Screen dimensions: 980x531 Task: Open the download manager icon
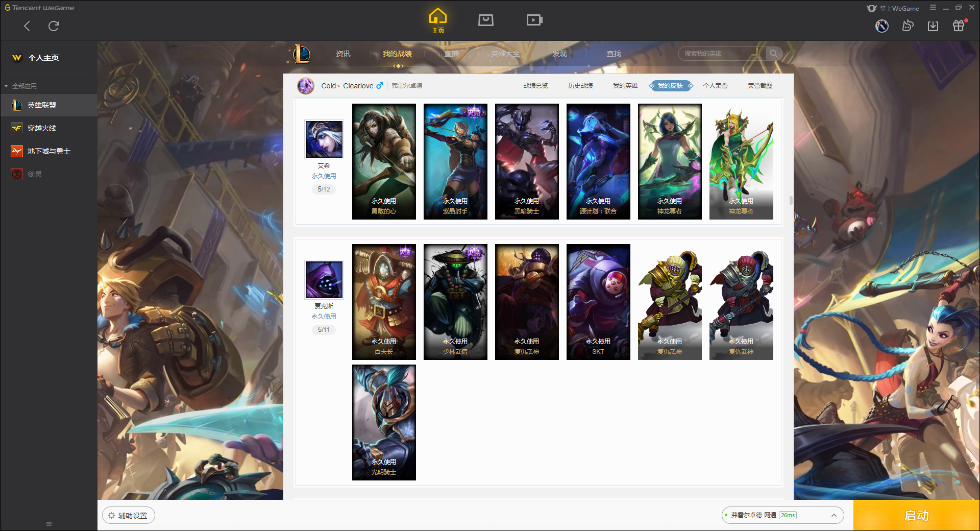point(933,26)
